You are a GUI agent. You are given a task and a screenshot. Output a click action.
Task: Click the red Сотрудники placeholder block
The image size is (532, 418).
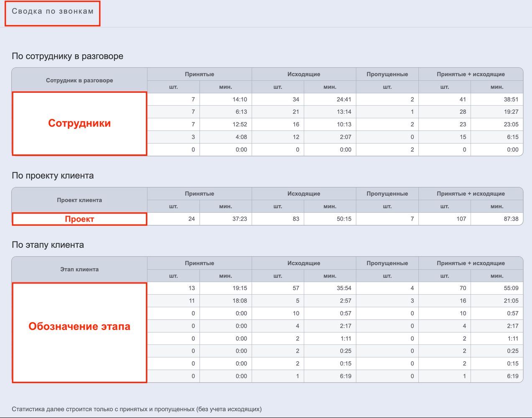coord(79,123)
